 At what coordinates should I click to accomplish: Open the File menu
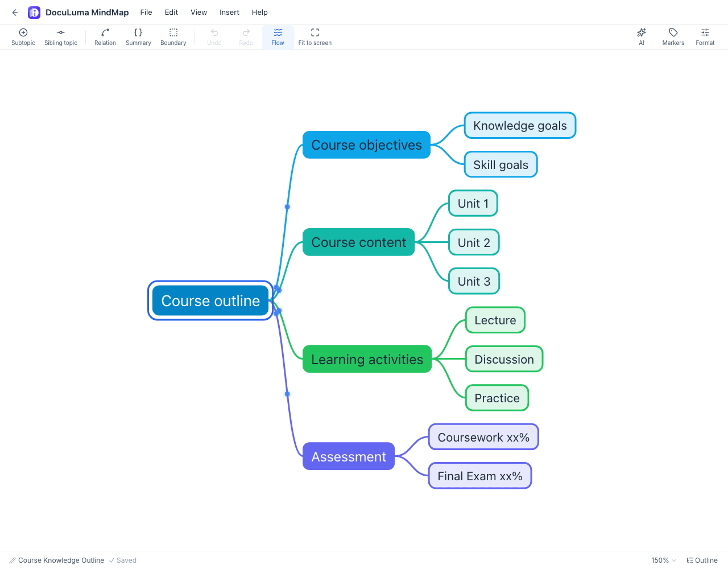146,13
